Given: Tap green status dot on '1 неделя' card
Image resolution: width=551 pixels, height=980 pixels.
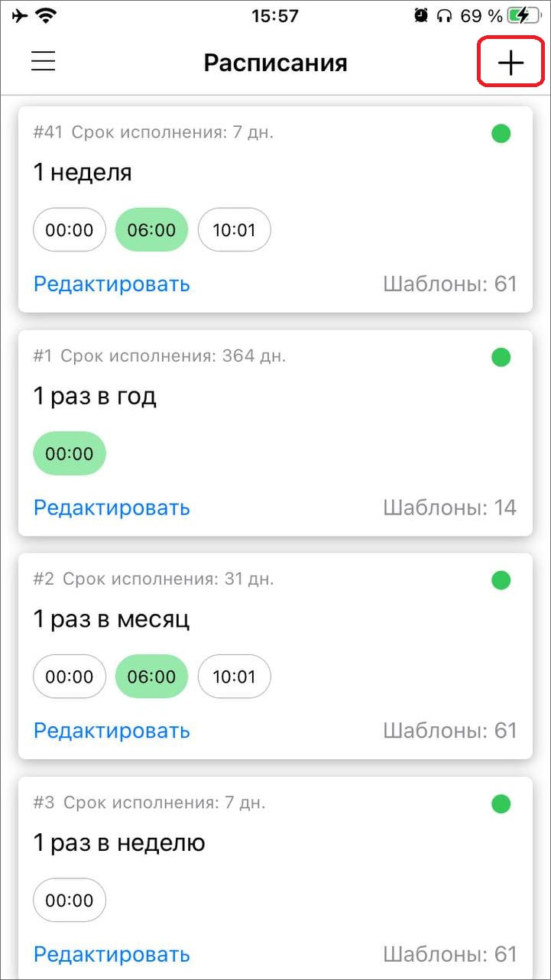Looking at the screenshot, I should point(501,134).
